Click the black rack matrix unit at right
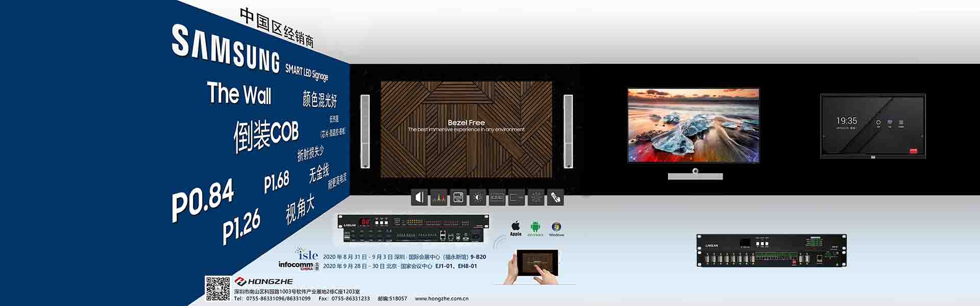Image resolution: width=980 pixels, height=306 pixels. (772, 250)
